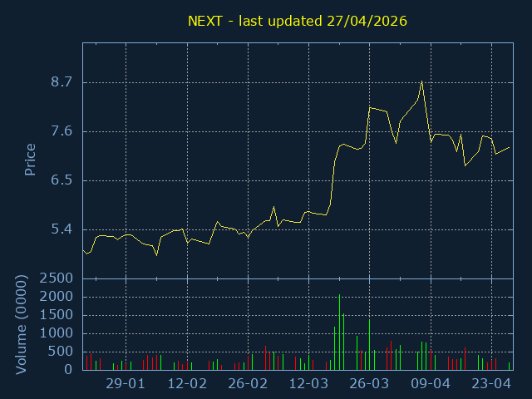The image size is (532, 399).
Task: Click the chart title NEXT last updated
Action: tap(298, 21)
